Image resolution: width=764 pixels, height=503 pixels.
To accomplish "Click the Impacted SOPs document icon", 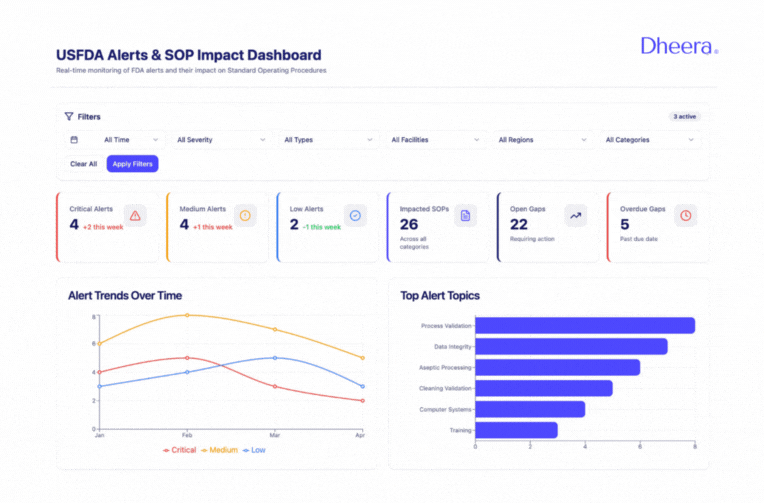I will 465,215.
